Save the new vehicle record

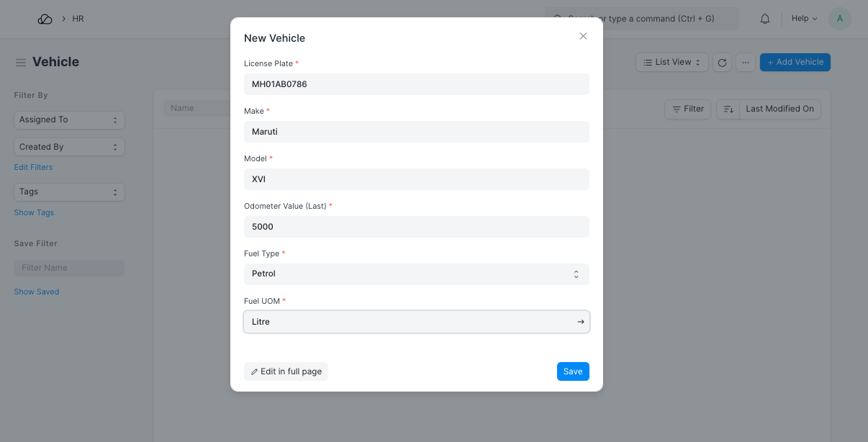573,371
